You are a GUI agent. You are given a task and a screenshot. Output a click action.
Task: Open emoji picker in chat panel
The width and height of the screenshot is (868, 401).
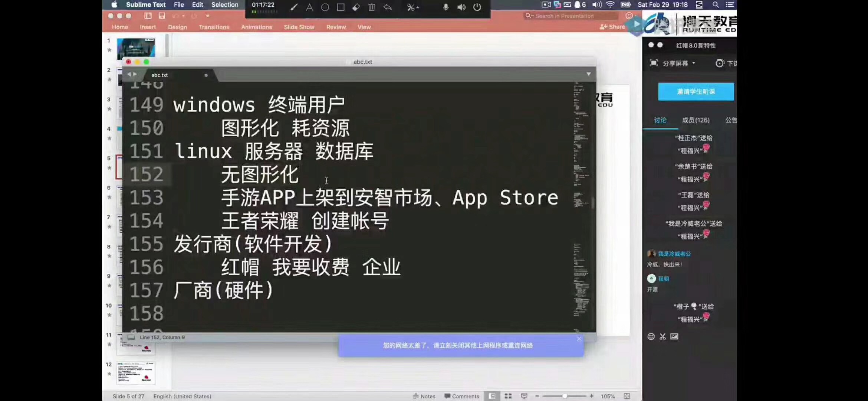tap(651, 336)
